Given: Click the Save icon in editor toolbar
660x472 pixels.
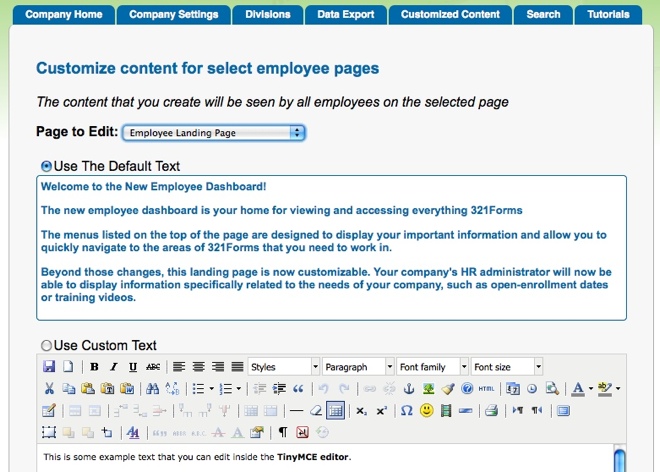Looking at the screenshot, I should tap(49, 367).
